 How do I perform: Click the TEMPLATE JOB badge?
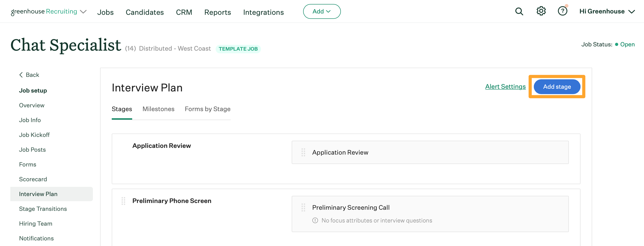coord(238,49)
